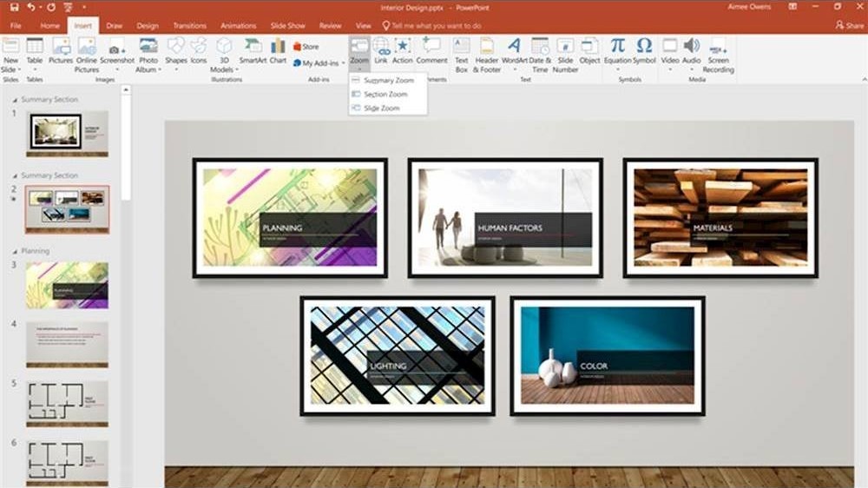Insert a SmartArt graphic
The image size is (868, 488).
pyautogui.click(x=253, y=51)
